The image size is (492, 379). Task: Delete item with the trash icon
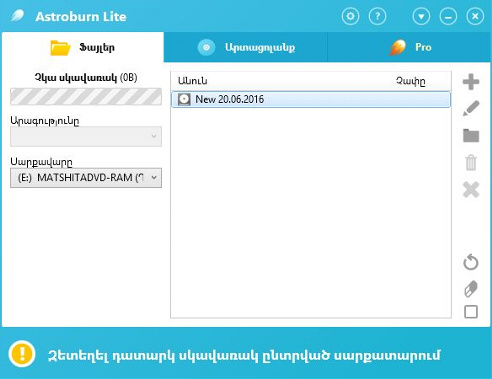pyautogui.click(x=471, y=163)
